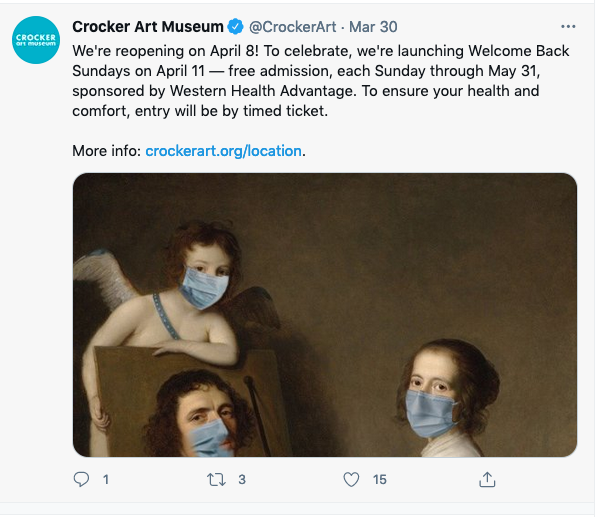This screenshot has height=517, width=607.
Task: Open the share arrow icon
Action: point(487,480)
